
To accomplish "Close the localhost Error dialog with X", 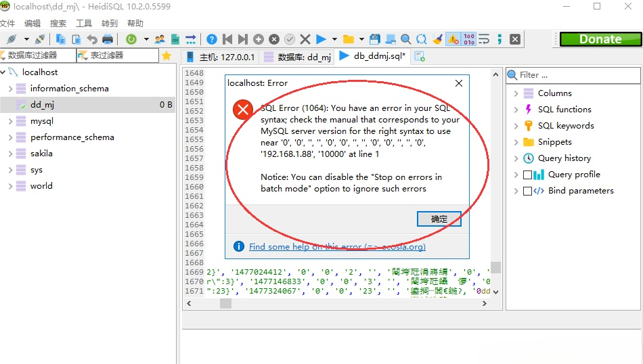I will (x=459, y=83).
